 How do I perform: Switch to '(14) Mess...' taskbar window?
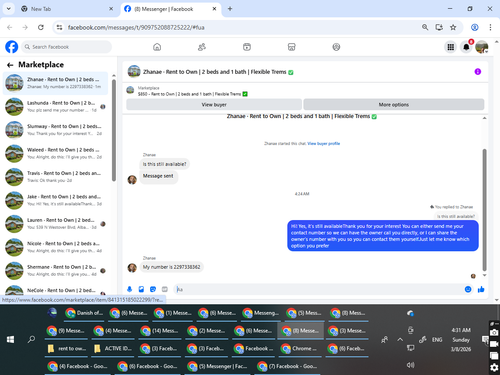160,331
